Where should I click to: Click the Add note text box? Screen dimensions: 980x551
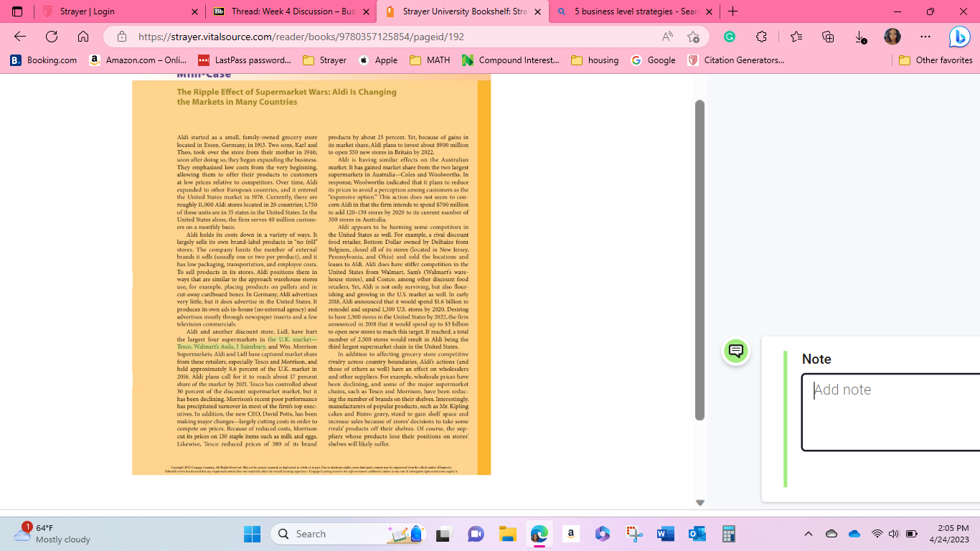(891, 412)
